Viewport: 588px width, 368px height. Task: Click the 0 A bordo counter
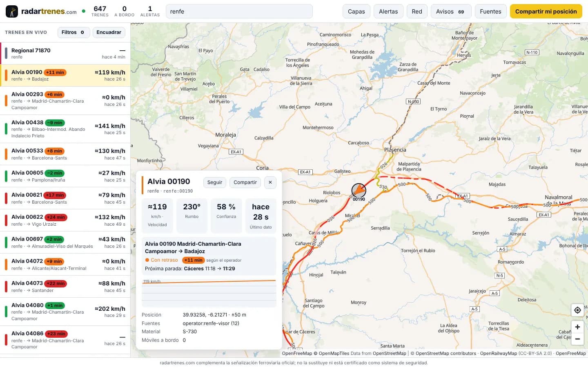click(124, 11)
